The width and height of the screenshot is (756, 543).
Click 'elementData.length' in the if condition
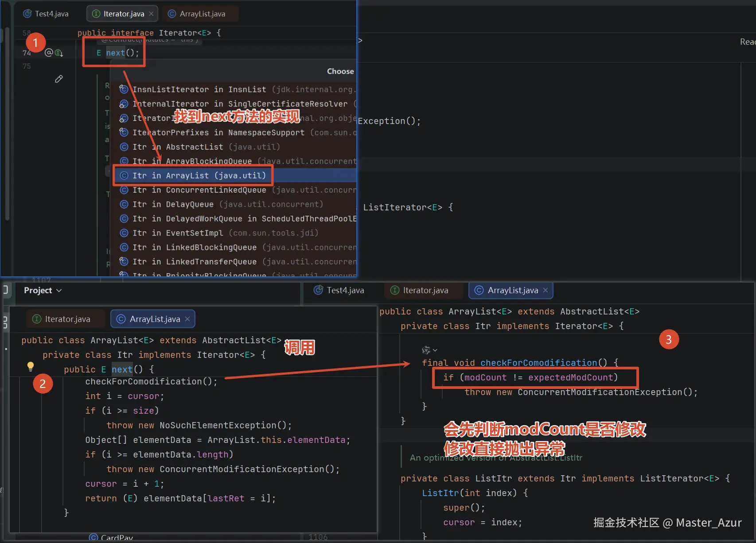click(x=181, y=454)
